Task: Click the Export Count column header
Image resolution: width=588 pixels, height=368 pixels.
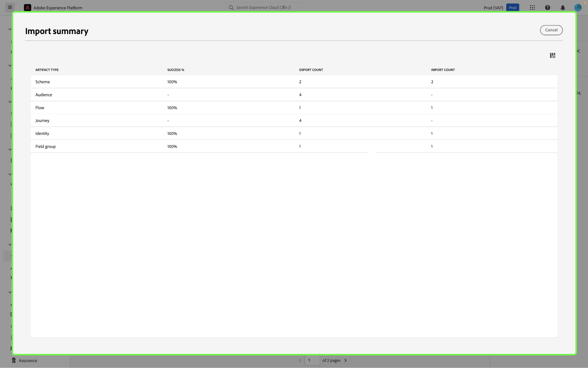Action: point(311,70)
